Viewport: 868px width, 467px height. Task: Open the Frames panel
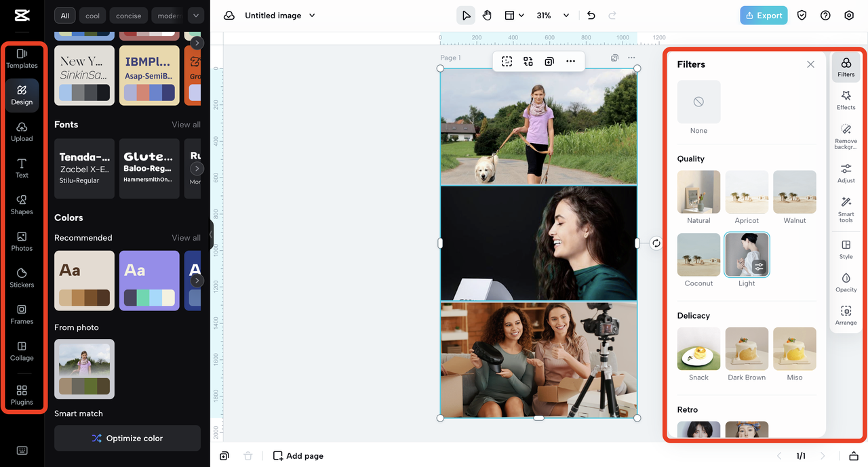coord(22,314)
